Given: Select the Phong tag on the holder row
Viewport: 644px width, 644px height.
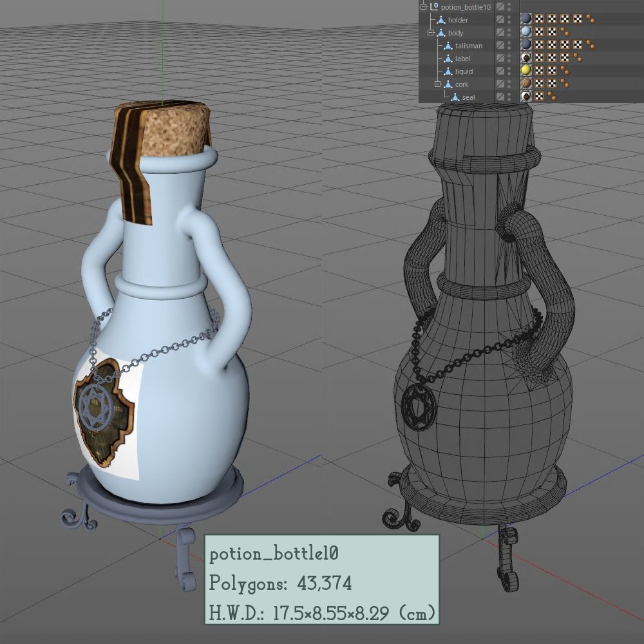Looking at the screenshot, I should (591, 19).
